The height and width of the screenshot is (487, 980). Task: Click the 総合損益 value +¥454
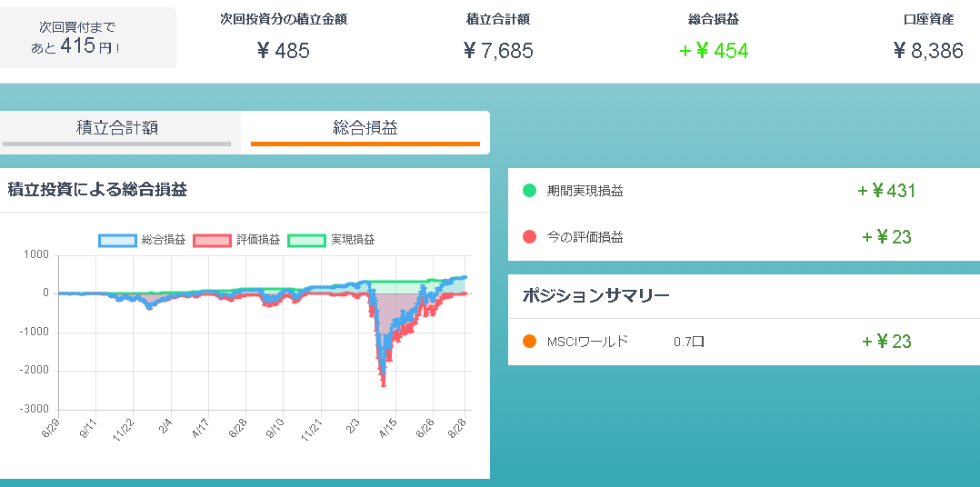tap(714, 51)
